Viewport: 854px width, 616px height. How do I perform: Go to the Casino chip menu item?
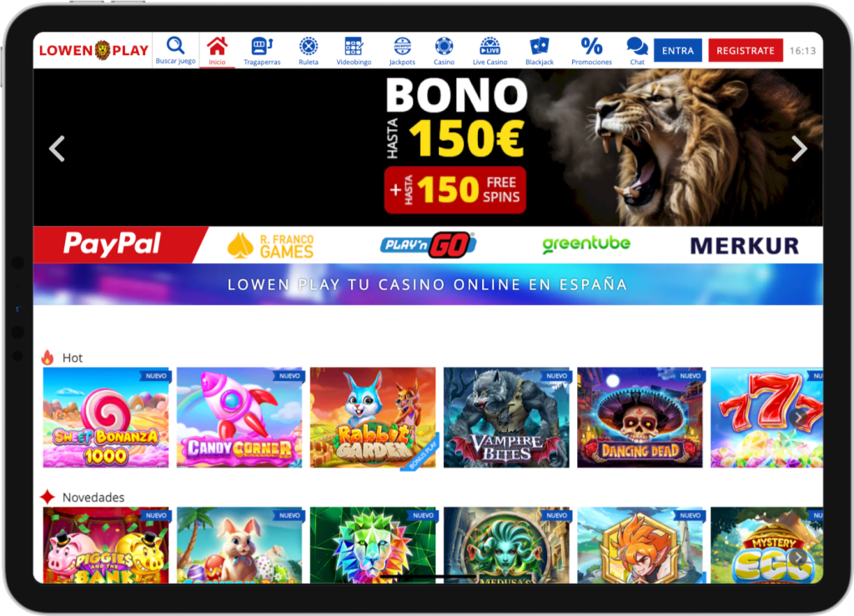tap(444, 51)
